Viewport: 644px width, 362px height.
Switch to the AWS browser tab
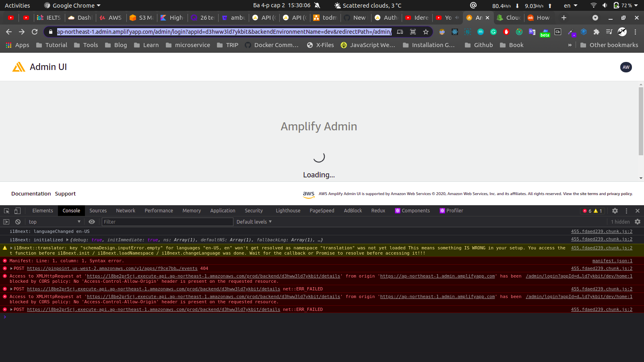tap(111, 18)
